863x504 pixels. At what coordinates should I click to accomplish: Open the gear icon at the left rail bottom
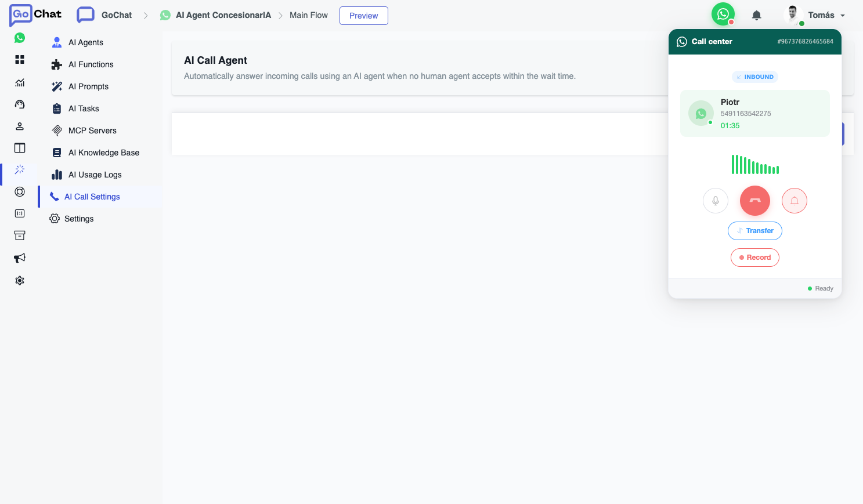pyautogui.click(x=20, y=281)
